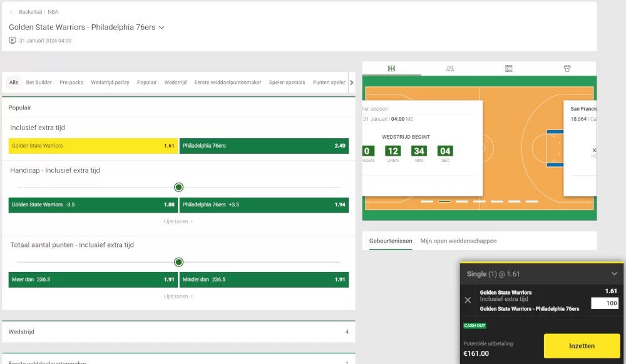The height and width of the screenshot is (364, 626).
Task: Open the Pre-packs tab
Action: point(71,83)
